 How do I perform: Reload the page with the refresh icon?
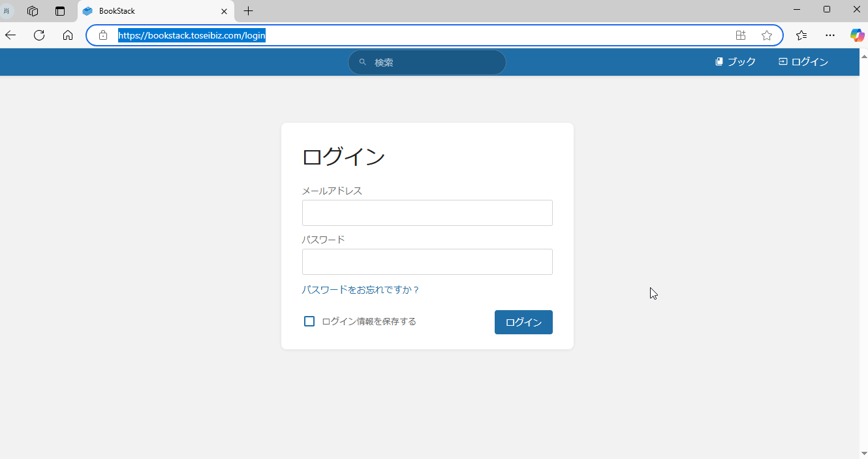(x=39, y=35)
